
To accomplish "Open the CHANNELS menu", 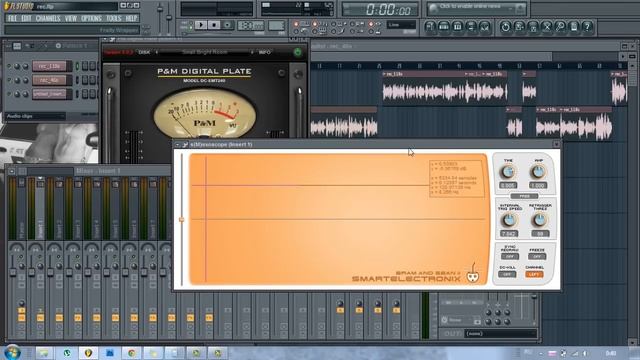I will tap(48, 18).
